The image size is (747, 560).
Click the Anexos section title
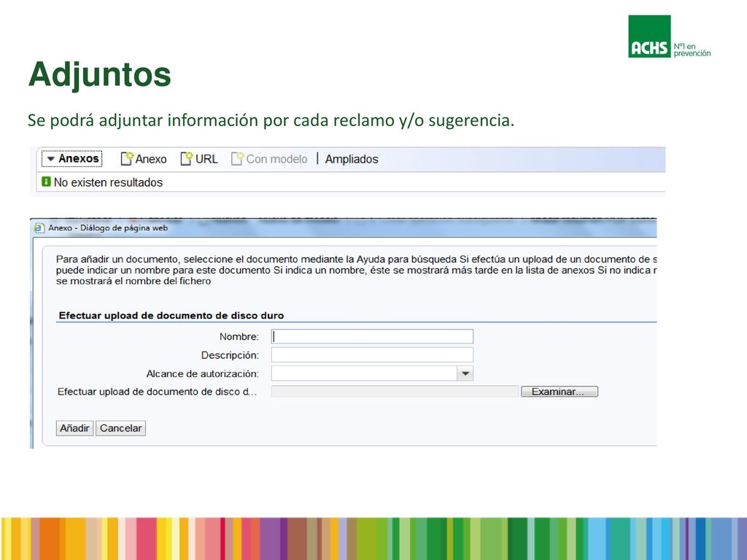79,158
